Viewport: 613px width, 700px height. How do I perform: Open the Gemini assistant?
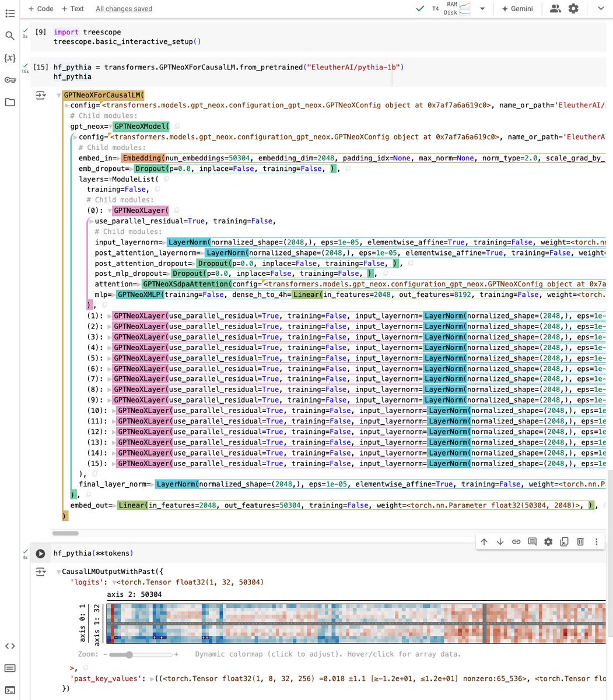point(518,8)
